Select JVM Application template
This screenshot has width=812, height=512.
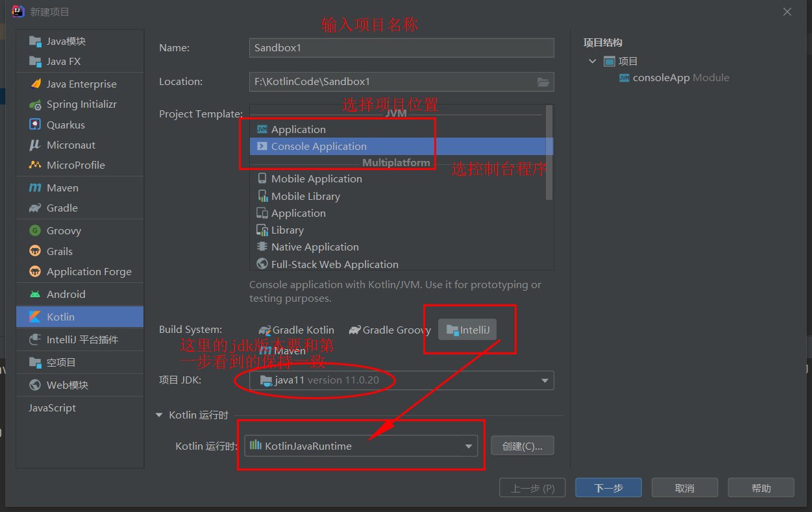pyautogui.click(x=397, y=129)
